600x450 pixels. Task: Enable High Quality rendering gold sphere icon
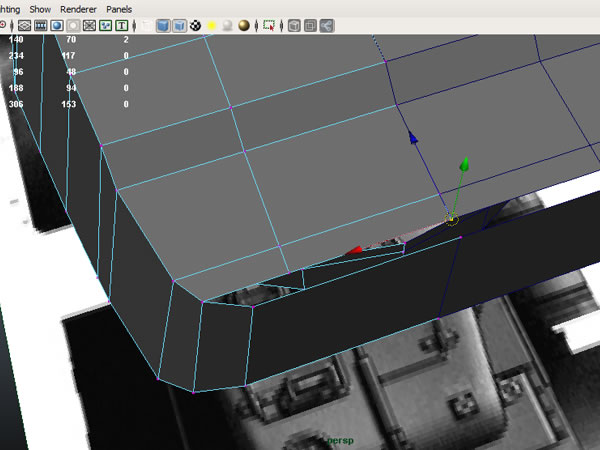click(244, 24)
